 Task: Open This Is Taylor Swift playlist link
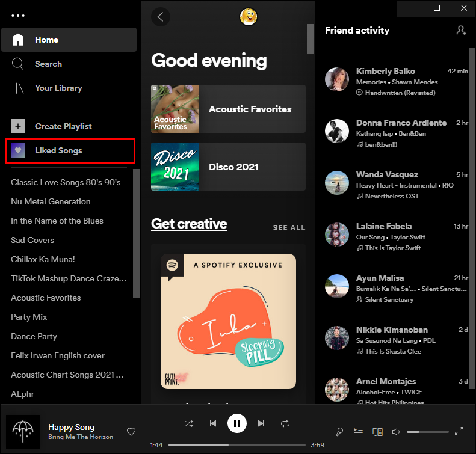pos(393,248)
